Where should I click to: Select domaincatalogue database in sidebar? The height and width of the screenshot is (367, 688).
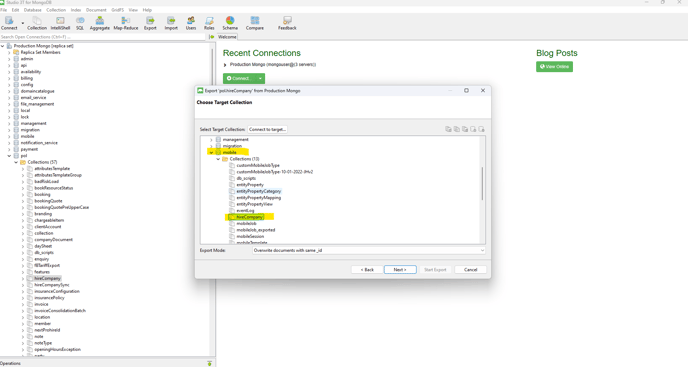[37, 91]
